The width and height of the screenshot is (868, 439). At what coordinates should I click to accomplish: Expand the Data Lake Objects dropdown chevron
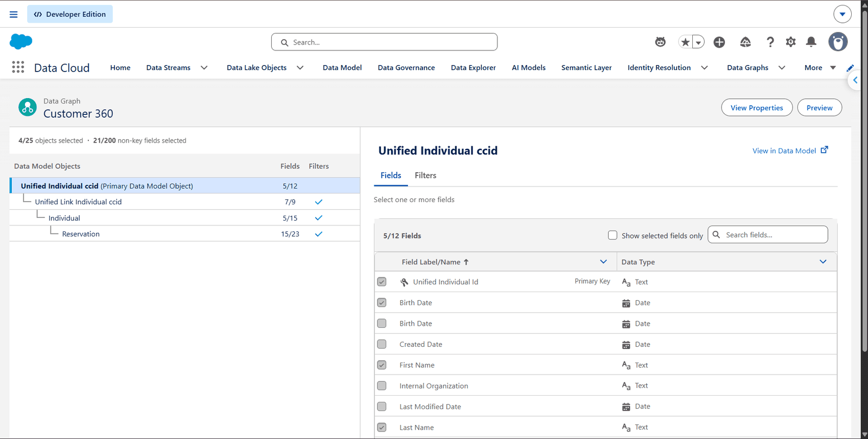[x=300, y=68]
